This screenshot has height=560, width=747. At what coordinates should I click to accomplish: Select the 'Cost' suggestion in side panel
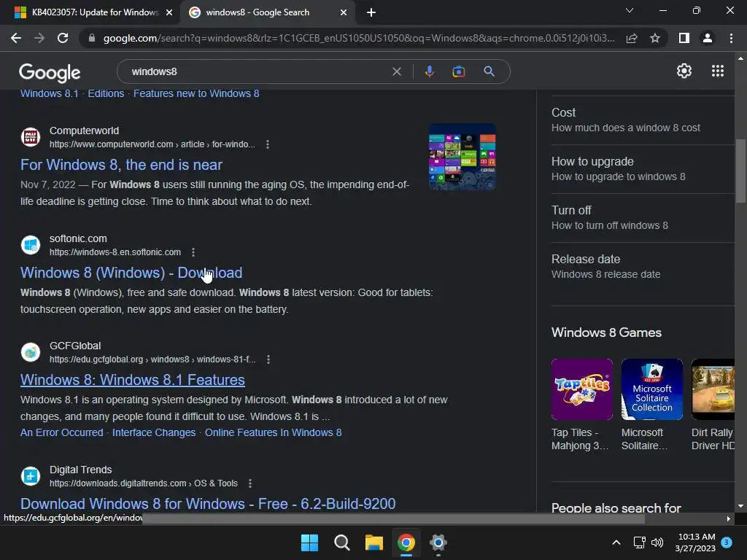(643, 120)
